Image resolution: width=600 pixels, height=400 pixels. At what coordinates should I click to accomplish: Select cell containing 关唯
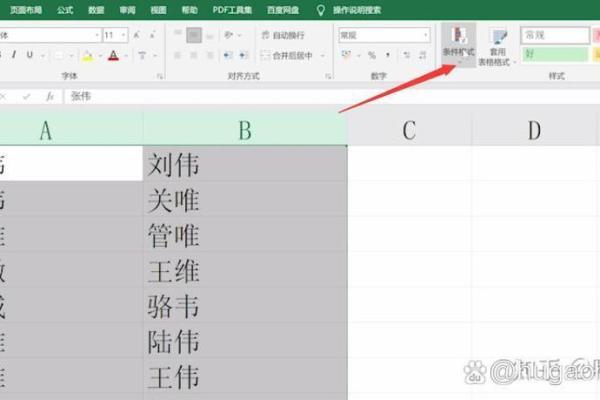245,199
